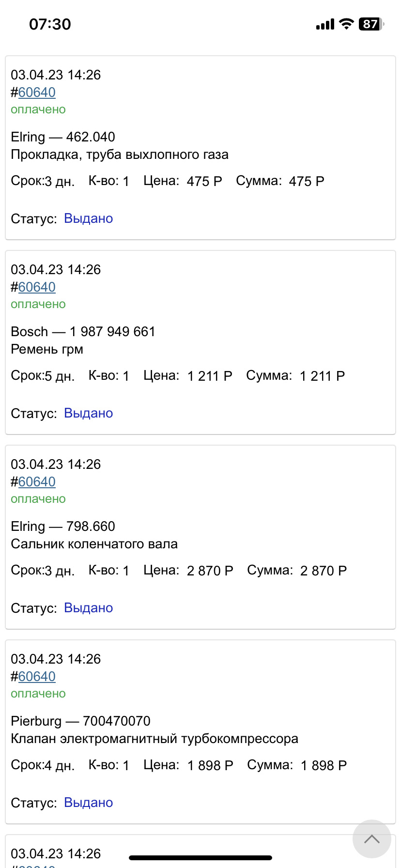Tap the home indicator bar at bottom

200,855
